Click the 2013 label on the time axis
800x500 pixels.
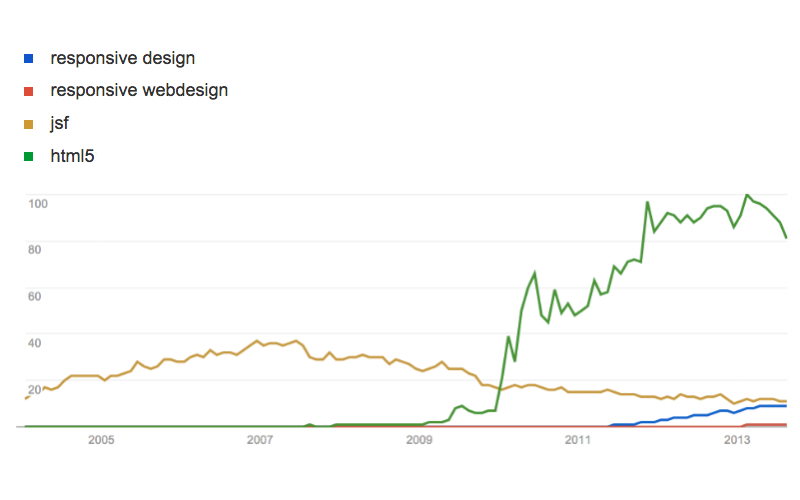click(737, 440)
